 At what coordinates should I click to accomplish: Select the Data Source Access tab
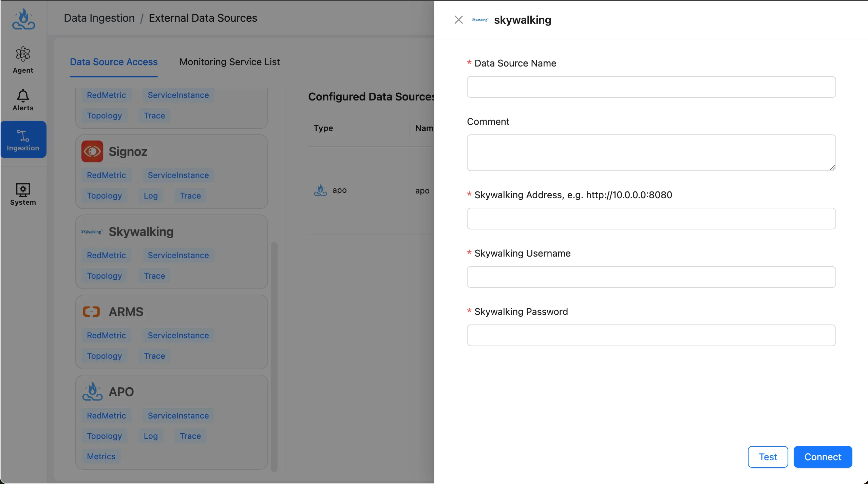coord(114,62)
